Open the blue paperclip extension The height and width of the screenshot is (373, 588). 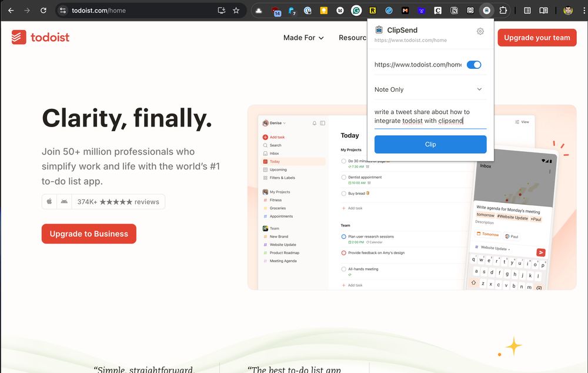[x=389, y=11]
